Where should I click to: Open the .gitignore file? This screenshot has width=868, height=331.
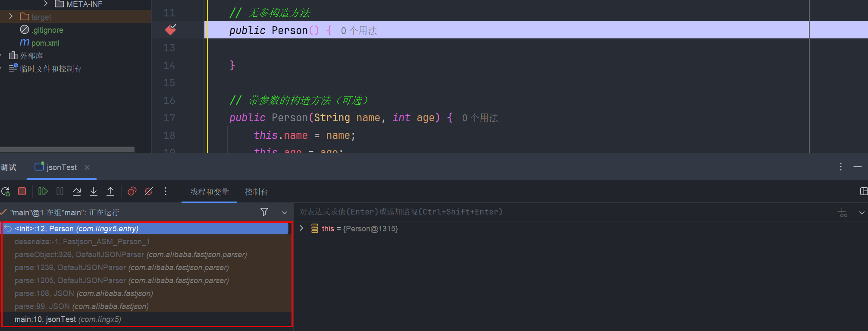[47, 30]
